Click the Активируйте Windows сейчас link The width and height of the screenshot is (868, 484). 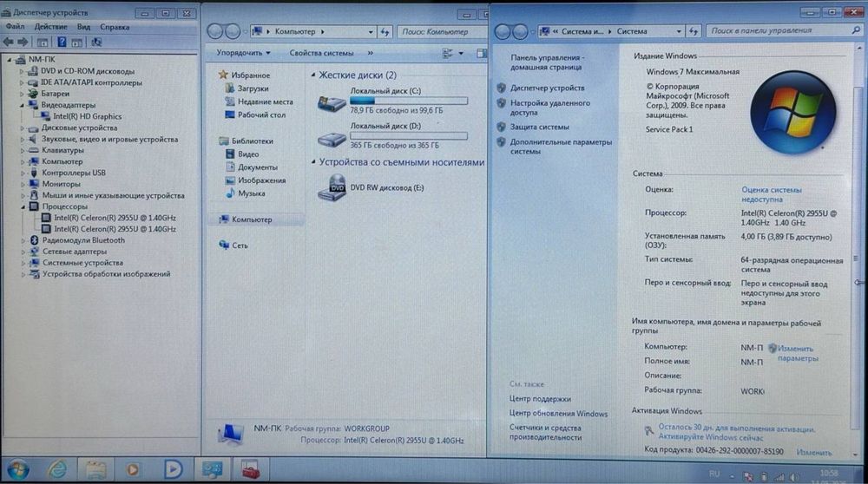[710, 437]
